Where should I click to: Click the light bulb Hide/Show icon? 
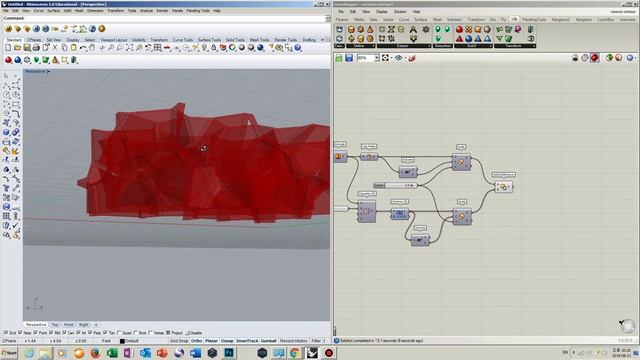click(x=204, y=48)
